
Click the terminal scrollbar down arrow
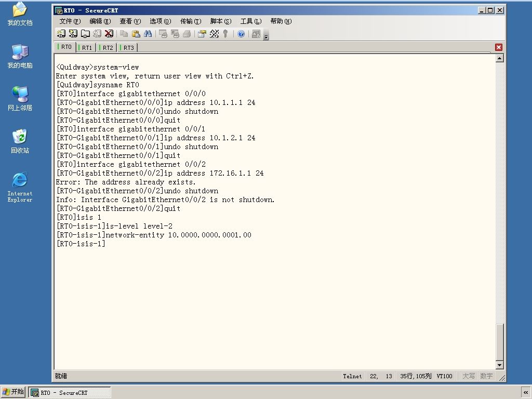[x=499, y=365]
